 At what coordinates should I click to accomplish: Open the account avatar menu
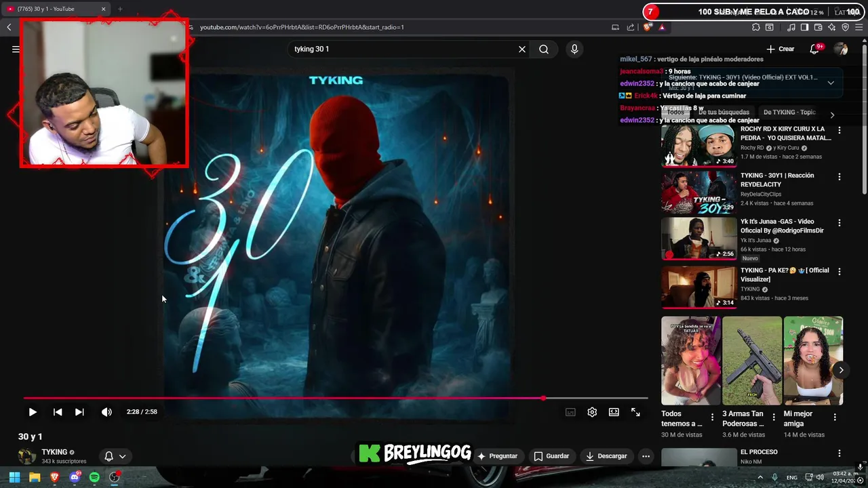pos(841,49)
